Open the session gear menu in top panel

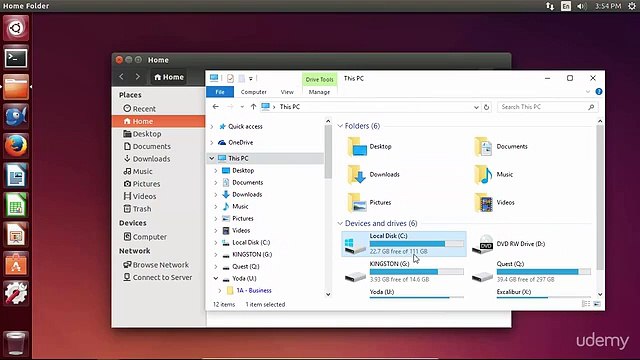(x=632, y=6)
